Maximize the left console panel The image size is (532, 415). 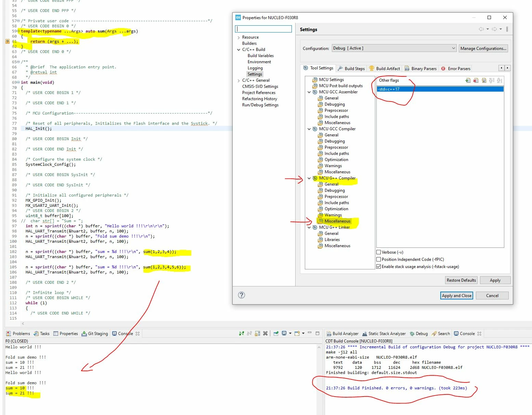tap(317, 333)
